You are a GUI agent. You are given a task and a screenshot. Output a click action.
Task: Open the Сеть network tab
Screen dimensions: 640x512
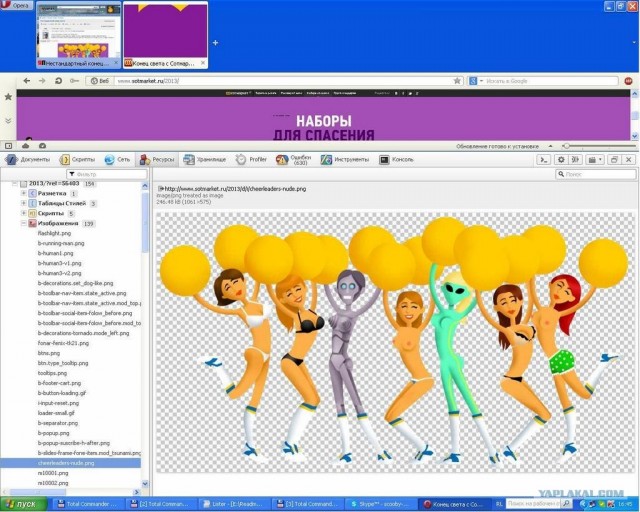coord(118,159)
